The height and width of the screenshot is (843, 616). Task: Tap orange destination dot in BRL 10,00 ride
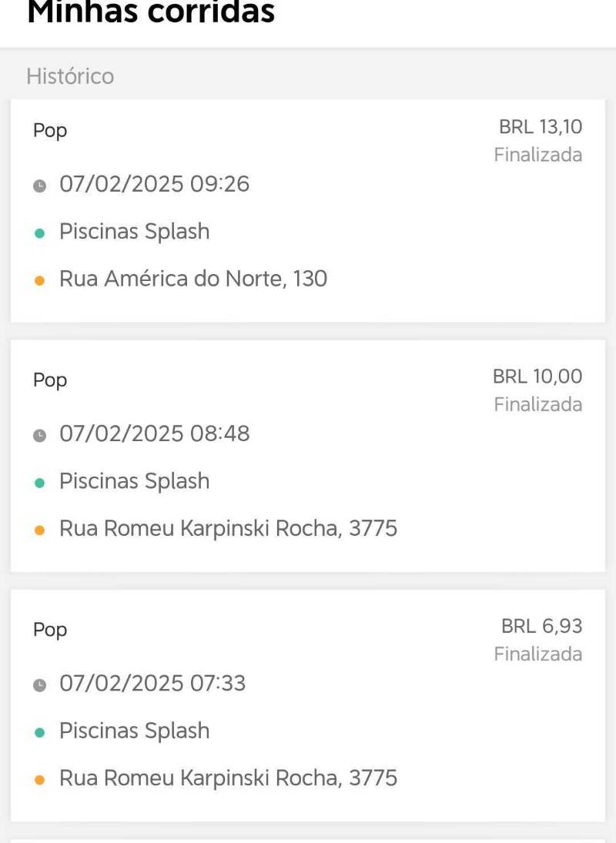[39, 530]
